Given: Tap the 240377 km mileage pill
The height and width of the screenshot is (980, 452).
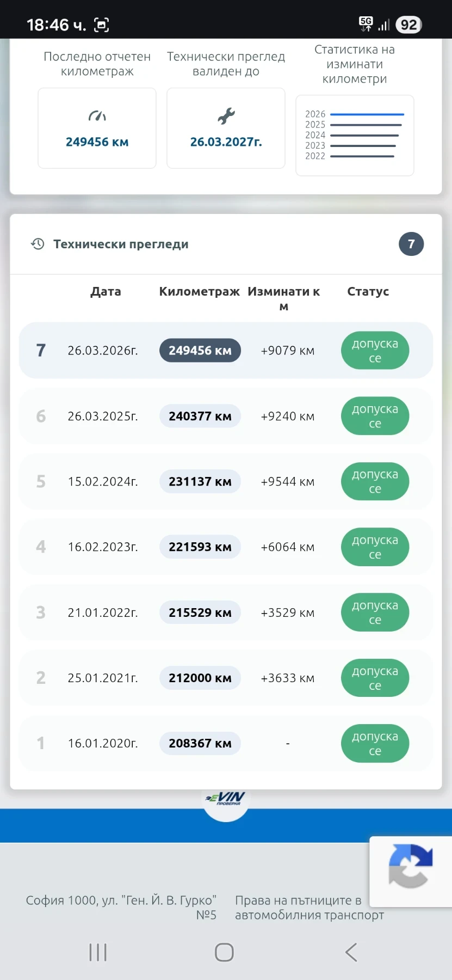Looking at the screenshot, I should 200,416.
